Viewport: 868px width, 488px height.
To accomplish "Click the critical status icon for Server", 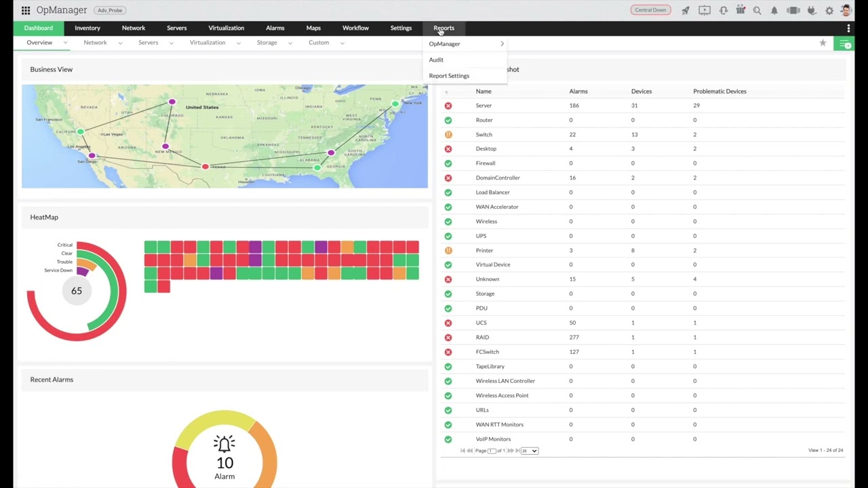I will click(448, 106).
